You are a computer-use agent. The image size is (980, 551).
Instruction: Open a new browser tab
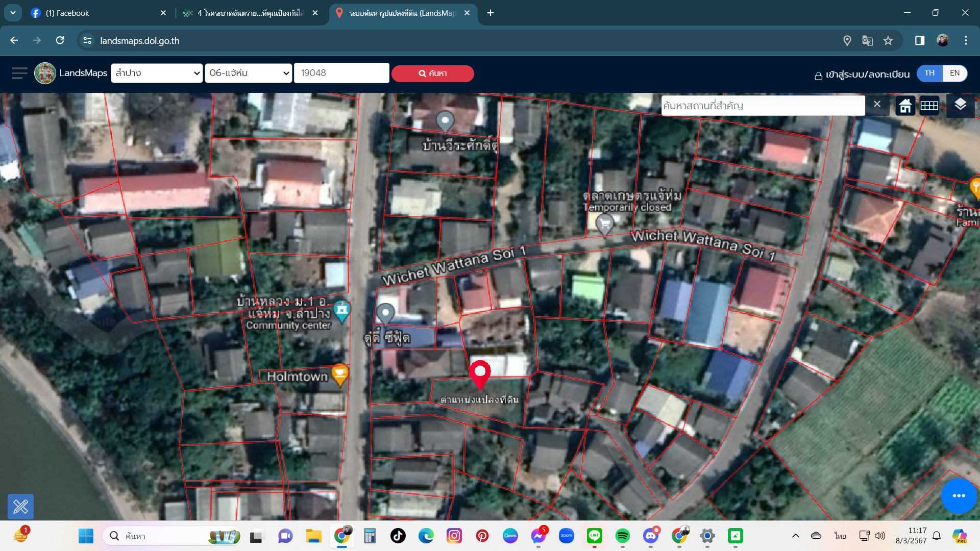[x=491, y=13]
